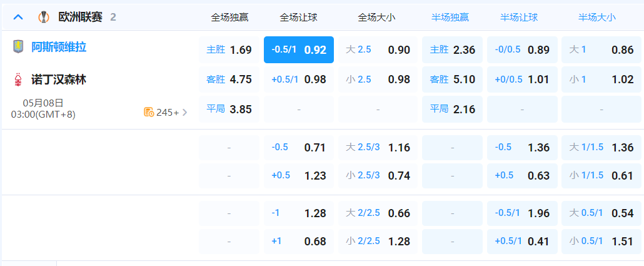The width and height of the screenshot is (644, 266).
Task: Bet on half-time 大 1 at 0.86
Action: [601, 49]
